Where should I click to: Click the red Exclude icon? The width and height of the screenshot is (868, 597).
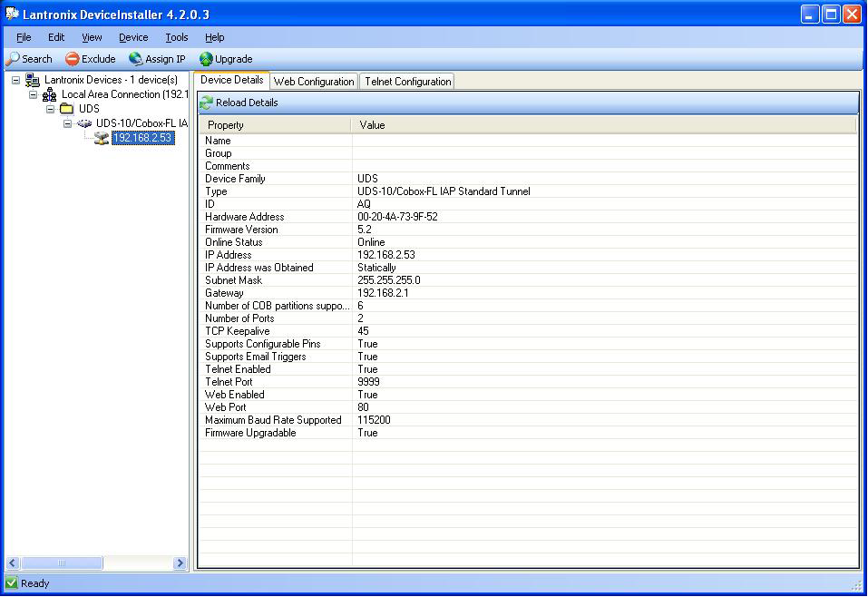tap(72, 59)
